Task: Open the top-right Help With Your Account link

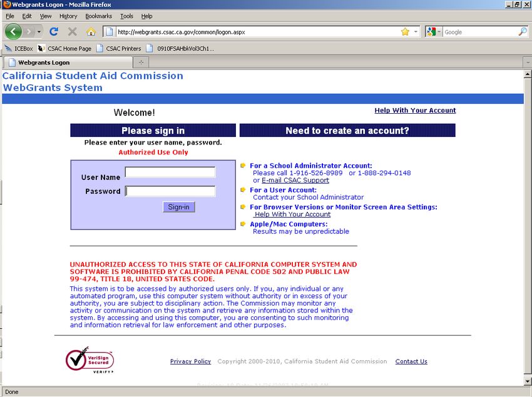Action: coord(415,110)
